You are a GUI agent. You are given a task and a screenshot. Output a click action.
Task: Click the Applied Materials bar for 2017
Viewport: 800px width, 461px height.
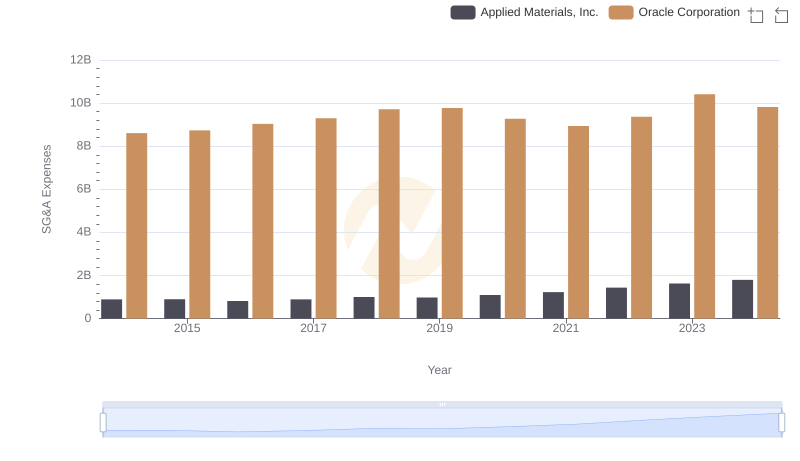coord(301,308)
